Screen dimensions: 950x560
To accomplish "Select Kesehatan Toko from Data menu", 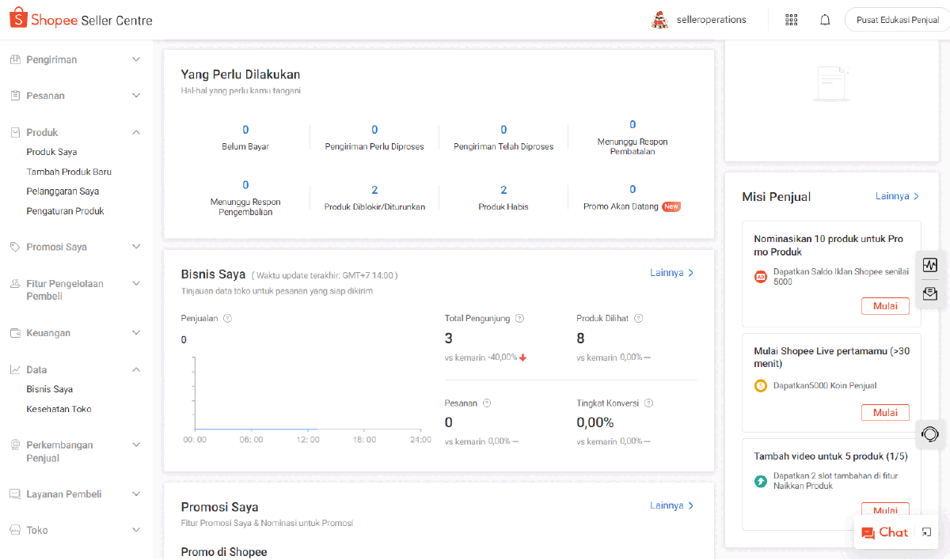I will click(x=59, y=409).
